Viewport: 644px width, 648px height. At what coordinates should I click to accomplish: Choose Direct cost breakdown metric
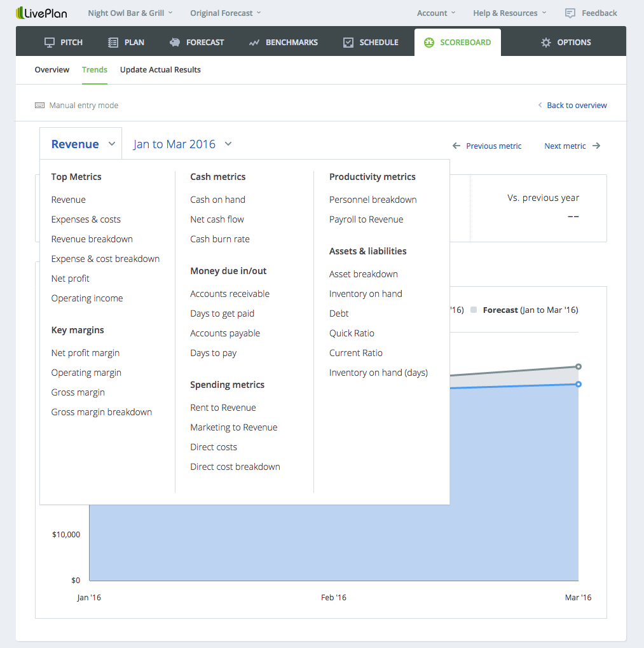click(235, 467)
